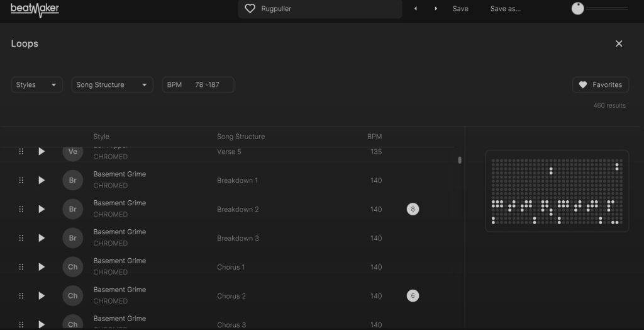Play the Breakdown 1 loop
644x330 pixels.
pos(42,180)
